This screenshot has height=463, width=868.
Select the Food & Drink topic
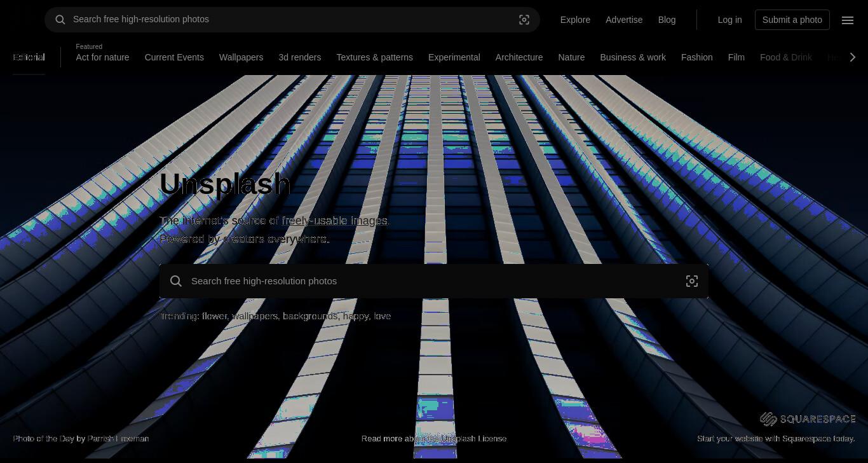(786, 57)
